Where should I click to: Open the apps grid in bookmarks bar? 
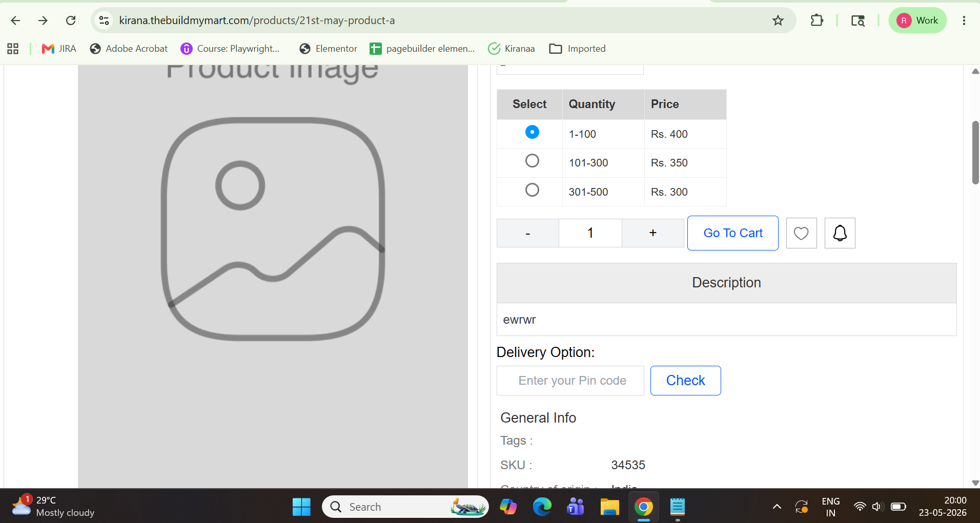click(x=13, y=49)
